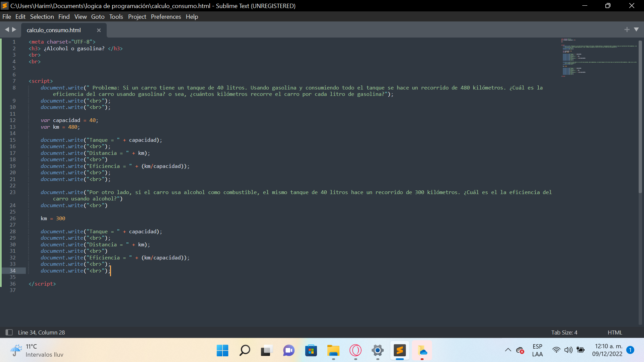Screen dimensions: 644x362
Task: Open the Goto menu
Action: click(x=98, y=17)
